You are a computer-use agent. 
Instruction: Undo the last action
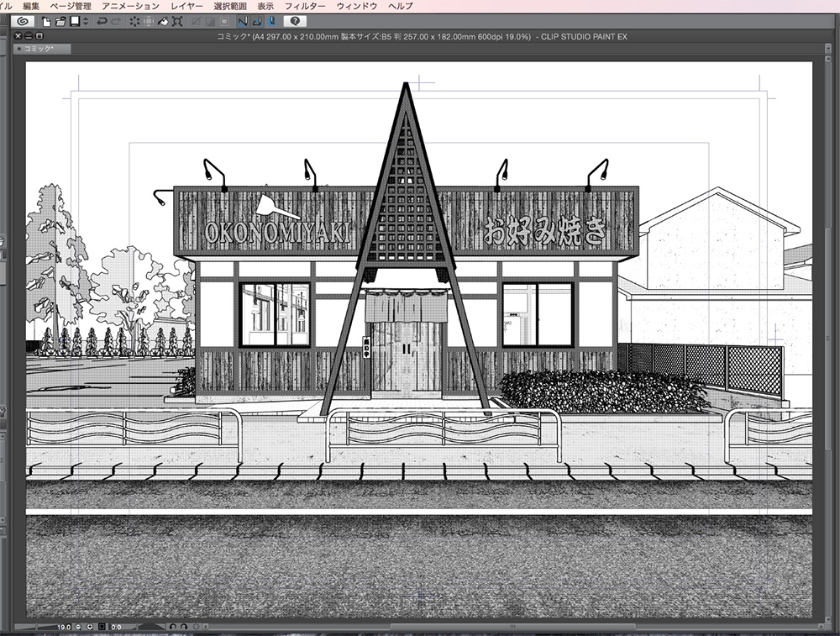pyautogui.click(x=102, y=22)
